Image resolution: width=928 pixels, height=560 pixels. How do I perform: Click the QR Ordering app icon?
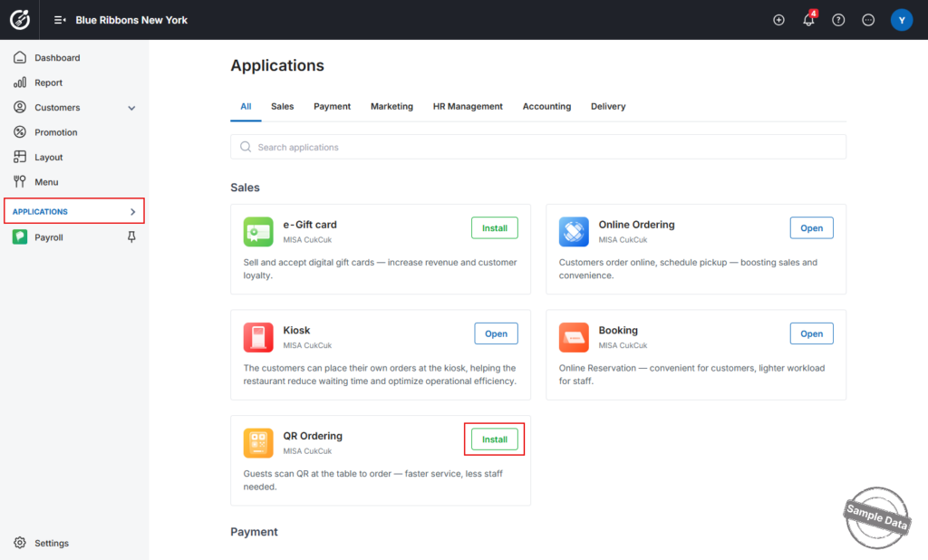[258, 443]
